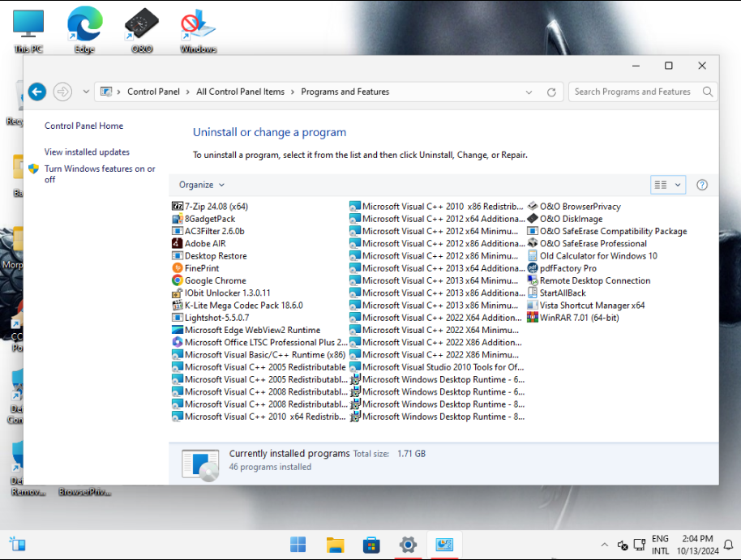Click the All Control Panel Items breadcrumb
Viewport: 741px width, 560px height.
click(x=241, y=92)
